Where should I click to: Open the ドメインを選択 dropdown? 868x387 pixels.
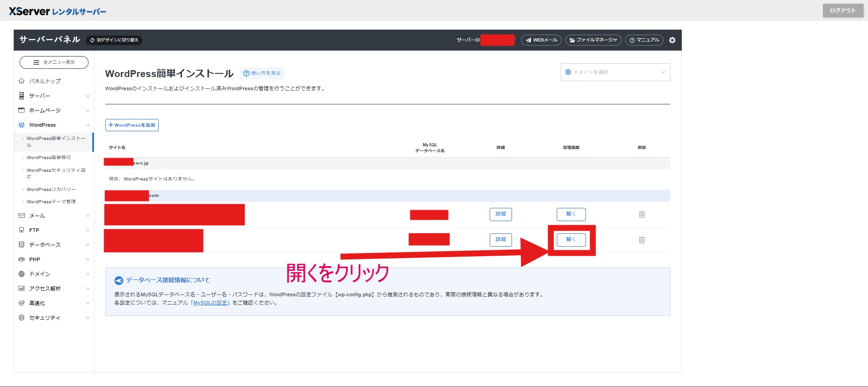[615, 72]
